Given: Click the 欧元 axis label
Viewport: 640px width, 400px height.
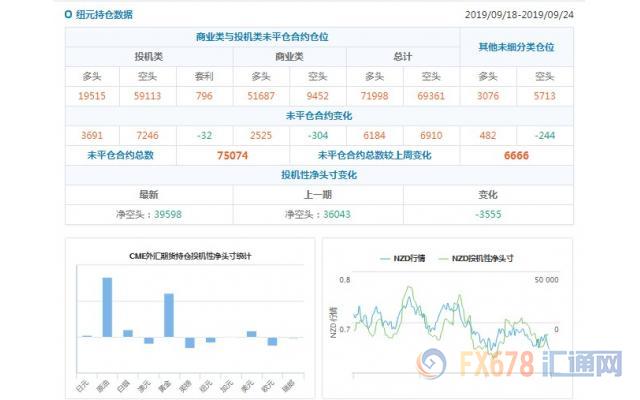Looking at the screenshot, I should pyautogui.click(x=268, y=385).
